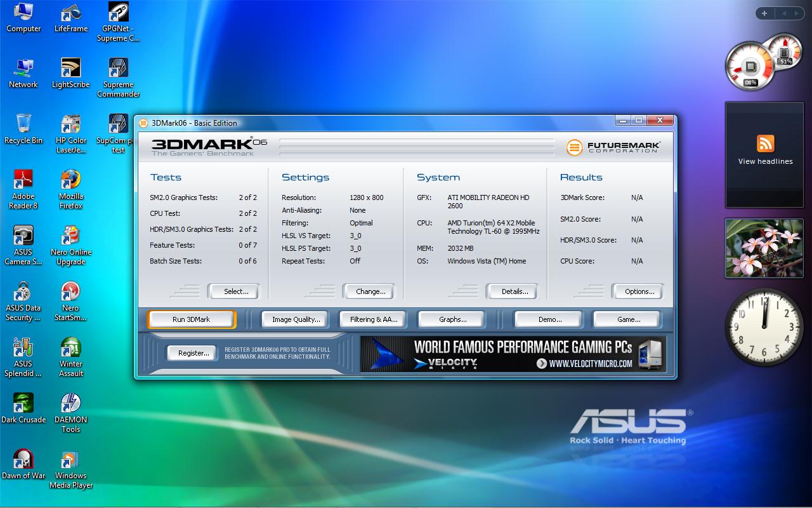812x508 pixels.
Task: Launch GPGNet Supreme Commander shortcut
Action: (118, 22)
